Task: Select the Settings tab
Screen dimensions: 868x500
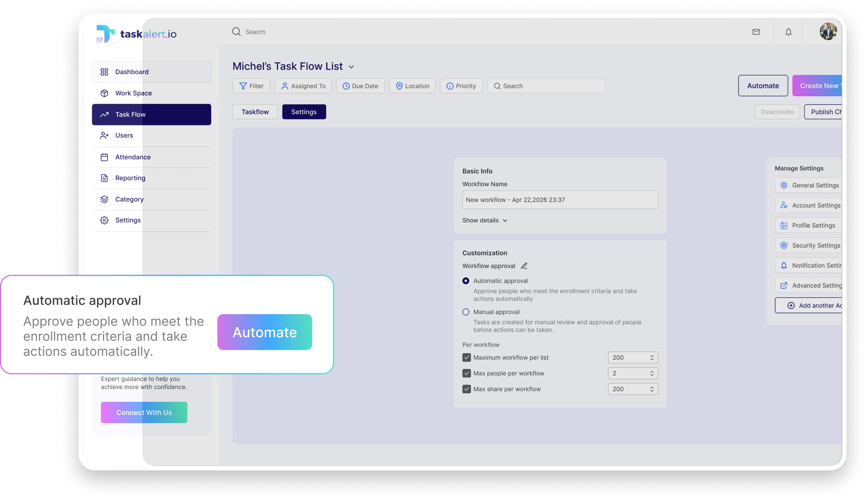Action: 304,112
